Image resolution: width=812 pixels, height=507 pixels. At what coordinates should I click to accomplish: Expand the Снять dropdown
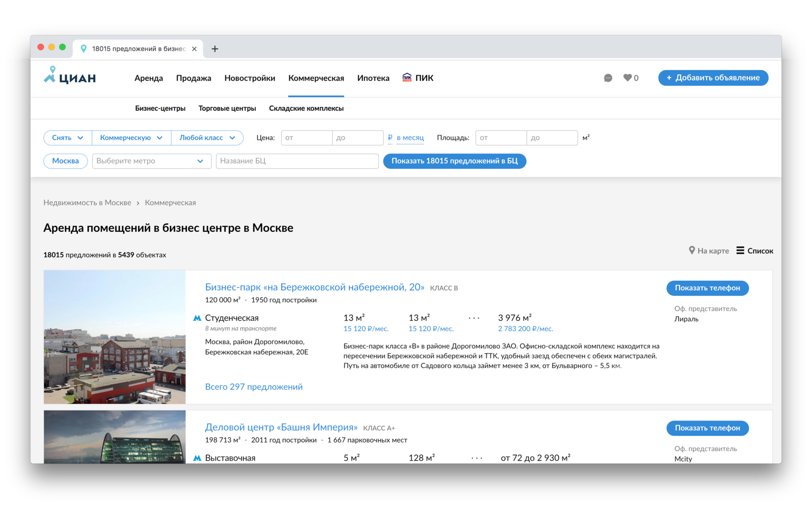pos(68,138)
